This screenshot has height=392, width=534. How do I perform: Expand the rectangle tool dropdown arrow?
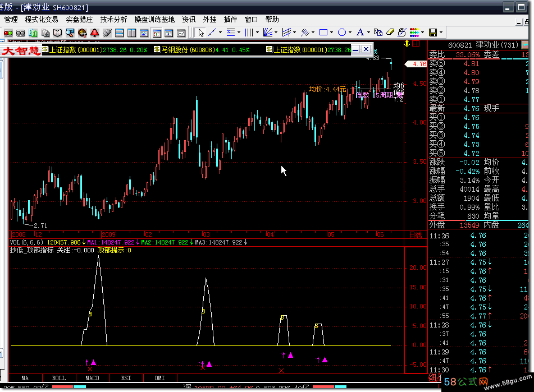[x=331, y=33]
